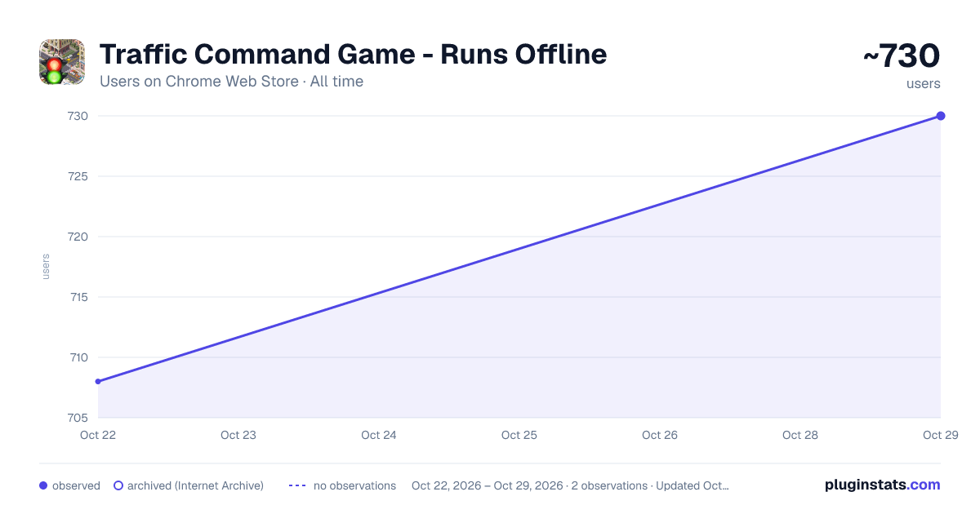Image resolution: width=980 pixels, height=514 pixels.
Task: Click the 'Oct 24' x-axis label
Action: (x=379, y=435)
